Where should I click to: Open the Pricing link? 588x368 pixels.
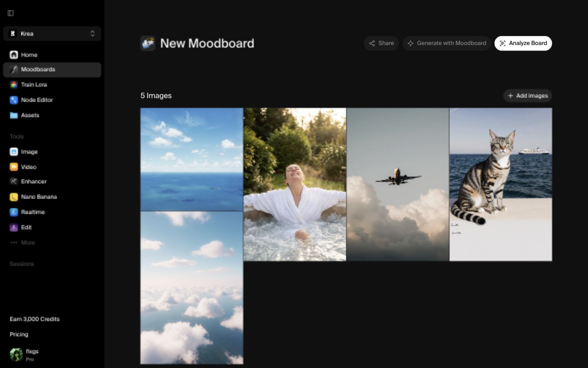pyautogui.click(x=19, y=334)
